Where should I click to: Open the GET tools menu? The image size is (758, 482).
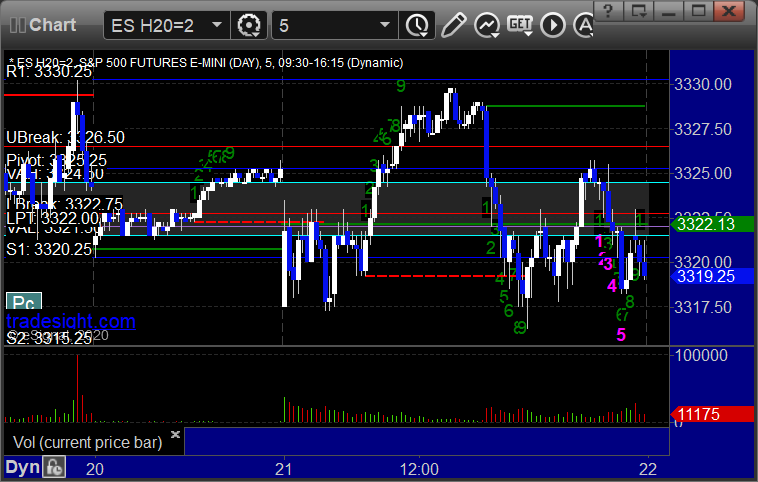[x=520, y=25]
